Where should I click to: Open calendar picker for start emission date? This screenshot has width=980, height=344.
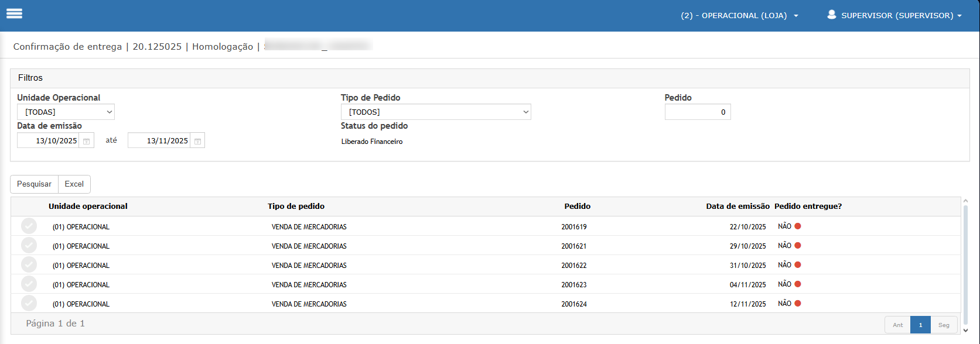coord(86,141)
